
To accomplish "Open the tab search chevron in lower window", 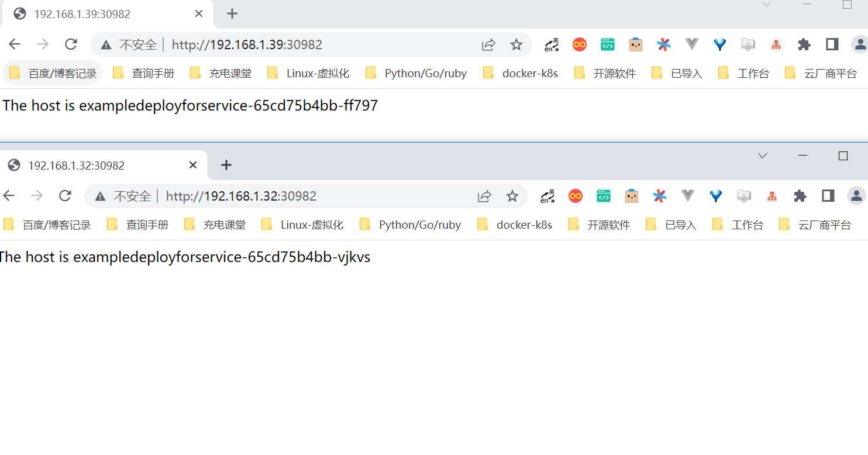I will tap(763, 156).
